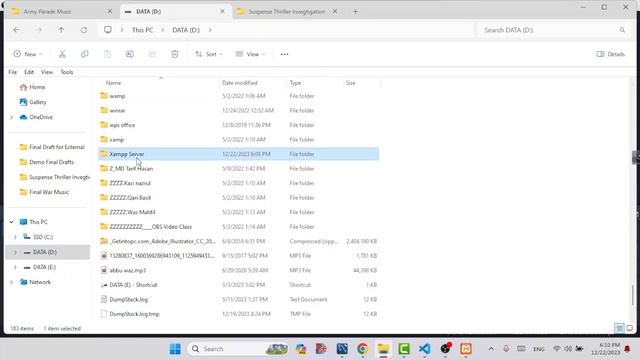Open the File menu
640x360 pixels.
click(x=13, y=72)
